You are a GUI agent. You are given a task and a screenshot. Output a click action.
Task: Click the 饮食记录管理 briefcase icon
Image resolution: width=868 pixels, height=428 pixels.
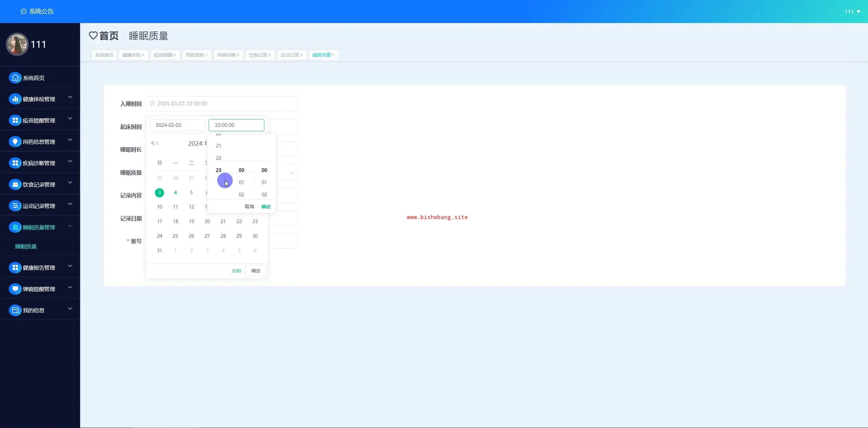pyautogui.click(x=15, y=184)
